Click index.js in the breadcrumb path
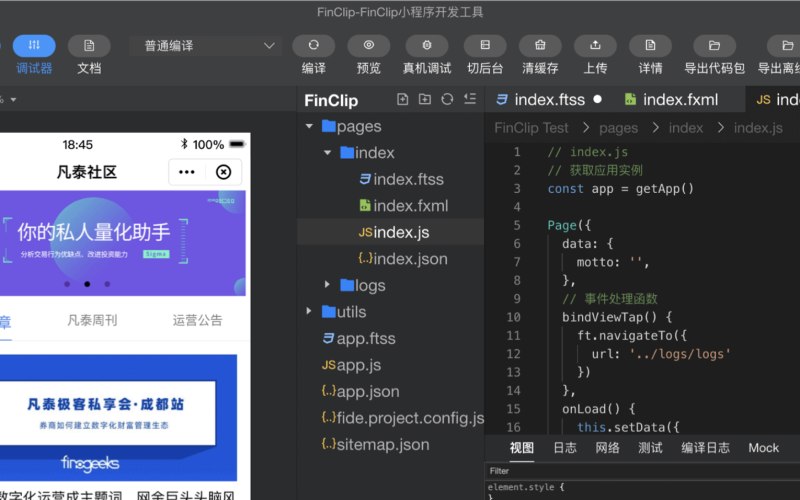The width and height of the screenshot is (800, 500). point(758,128)
